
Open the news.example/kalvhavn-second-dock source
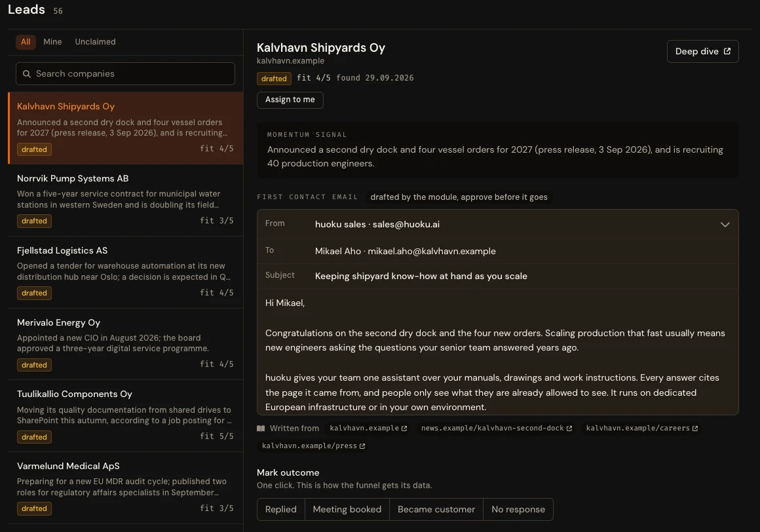[x=497, y=428]
